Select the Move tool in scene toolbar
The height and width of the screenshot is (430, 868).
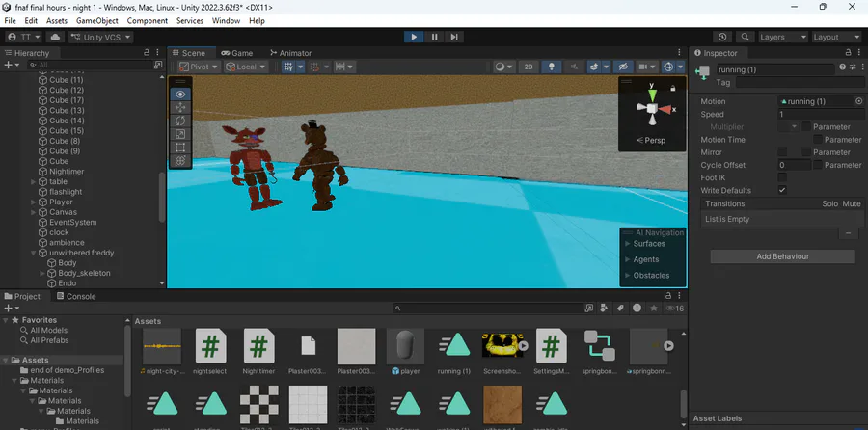pos(180,107)
